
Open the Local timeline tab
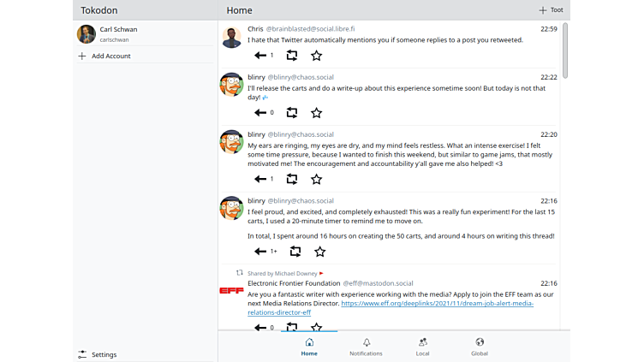click(422, 347)
